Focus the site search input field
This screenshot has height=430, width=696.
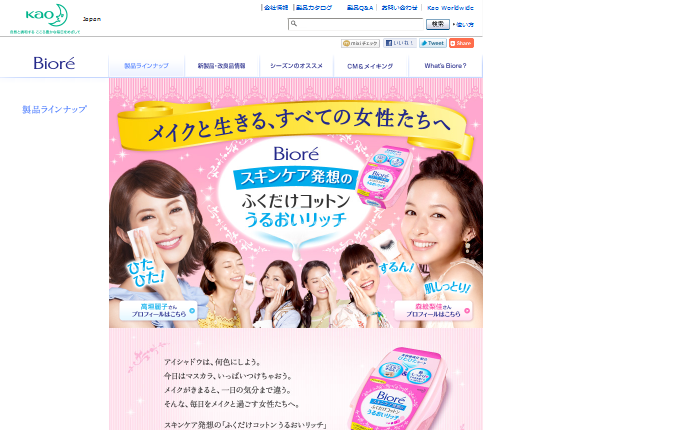(356, 24)
